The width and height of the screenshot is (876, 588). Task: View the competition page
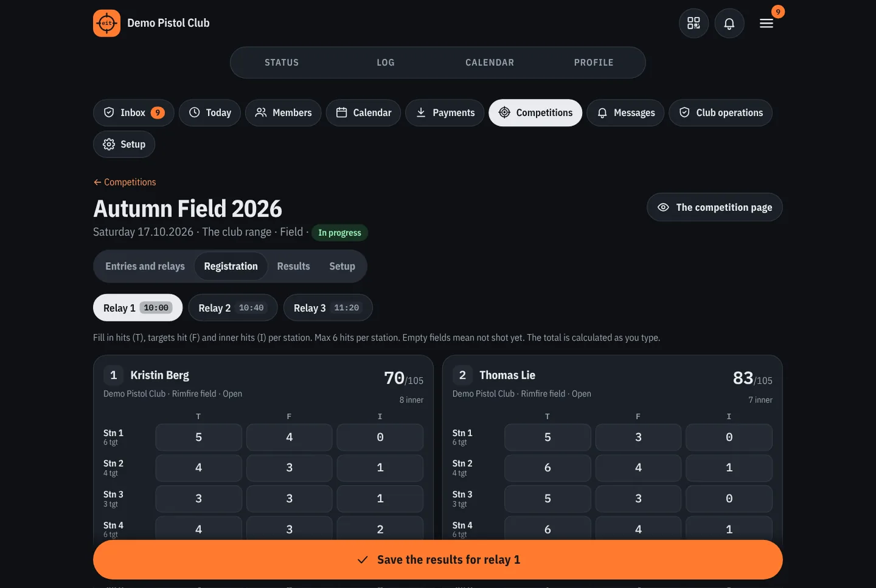coord(715,207)
